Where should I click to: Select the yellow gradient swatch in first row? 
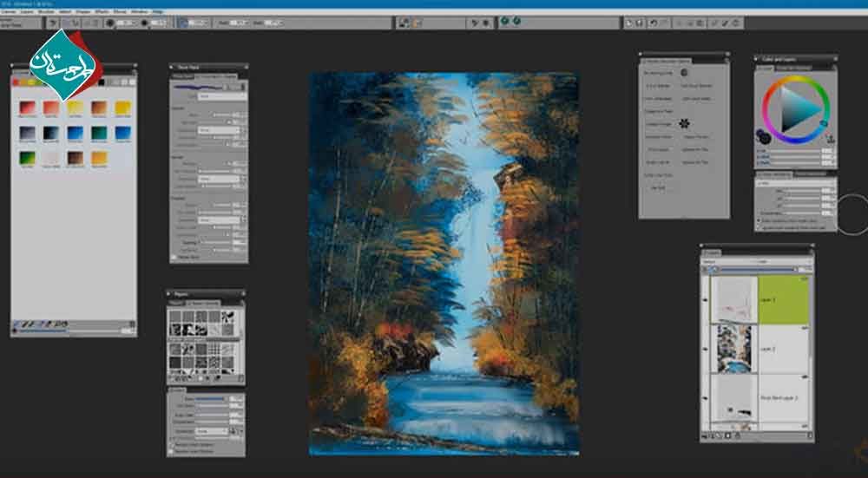[x=76, y=108]
